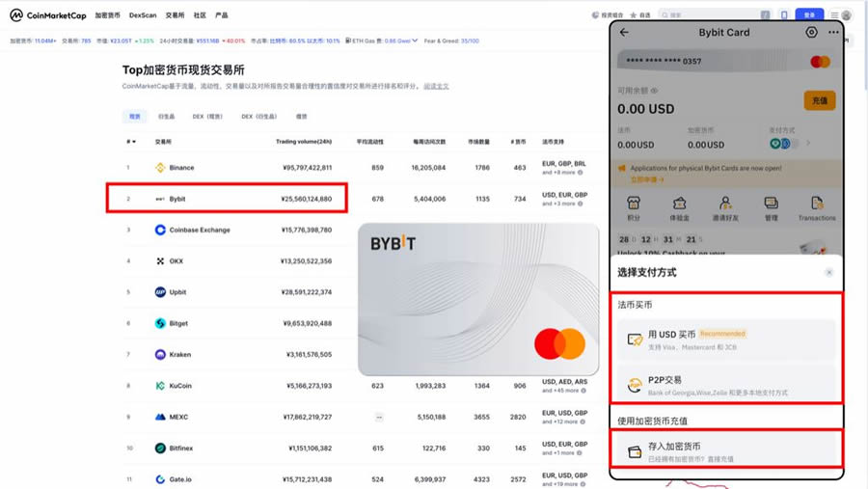Click the masked card number ending 0357
This screenshot has height=489, width=868.
(x=664, y=61)
